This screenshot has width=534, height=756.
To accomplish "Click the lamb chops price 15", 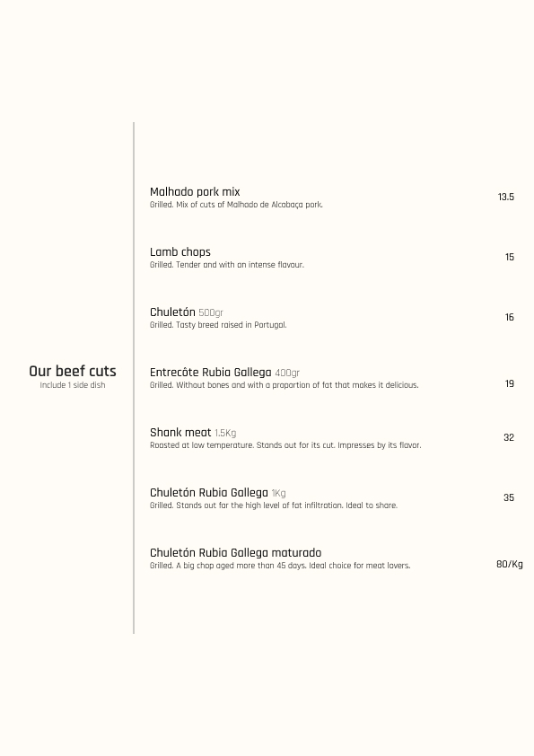I will click(510, 257).
